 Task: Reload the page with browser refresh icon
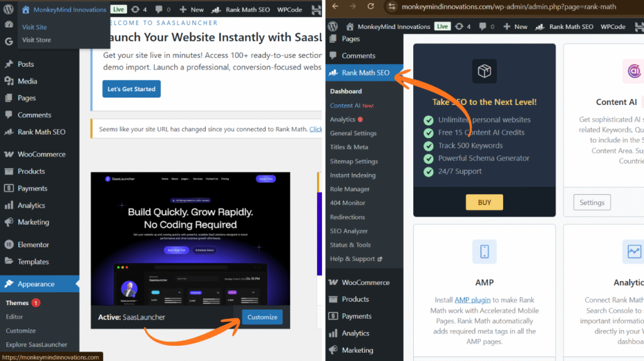[x=370, y=7]
